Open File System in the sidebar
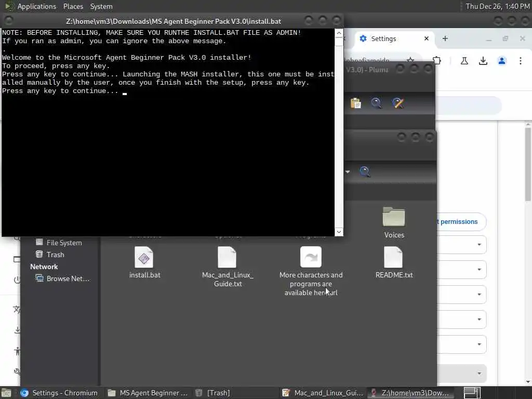532x399 pixels. point(59,243)
